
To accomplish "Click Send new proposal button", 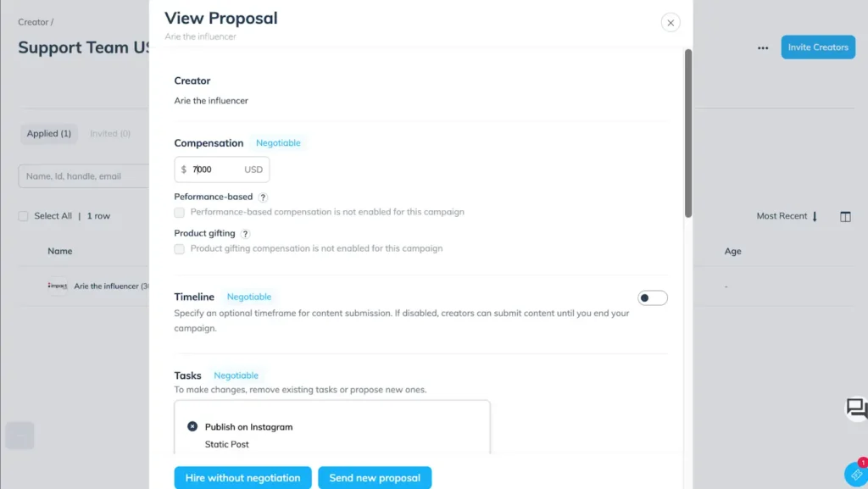I will 375,478.
